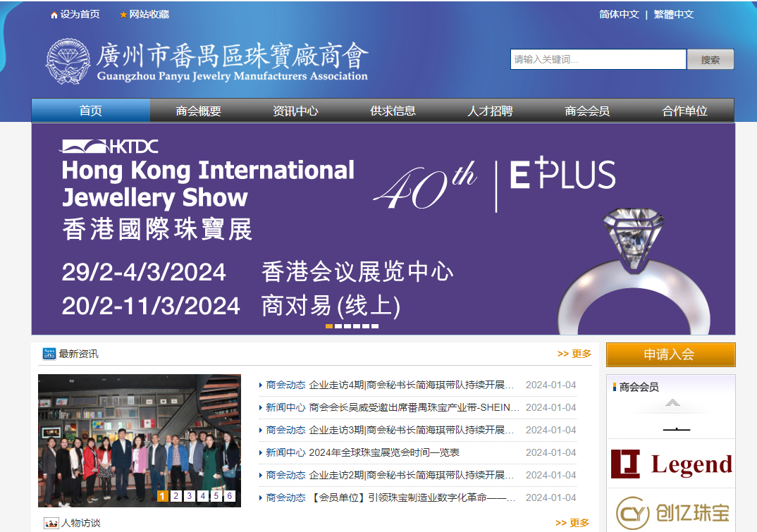The image size is (757, 532).
Task: Click 更多 beside 最新资讯
Action: tap(574, 354)
